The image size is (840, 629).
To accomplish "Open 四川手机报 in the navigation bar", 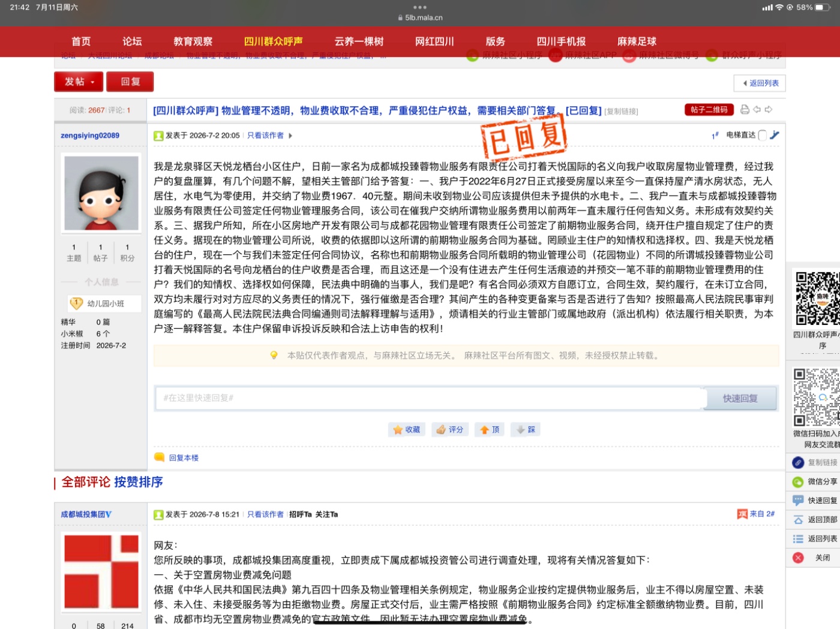I will pyautogui.click(x=561, y=41).
